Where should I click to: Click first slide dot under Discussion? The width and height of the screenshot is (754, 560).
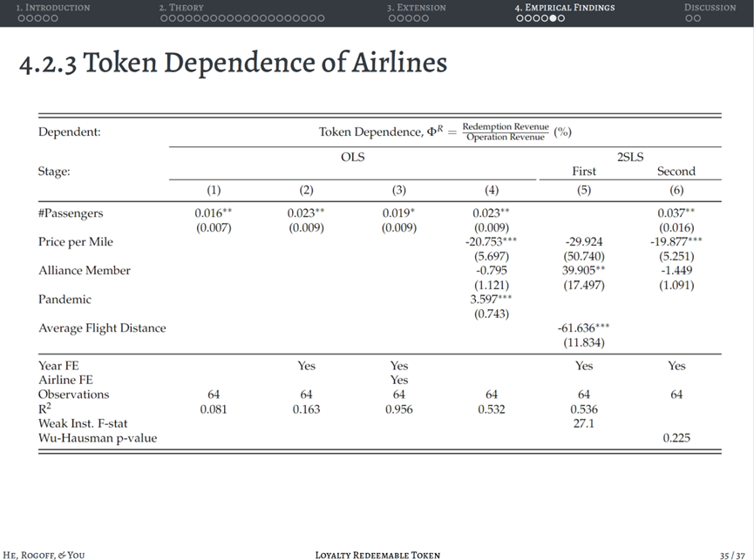tap(689, 18)
